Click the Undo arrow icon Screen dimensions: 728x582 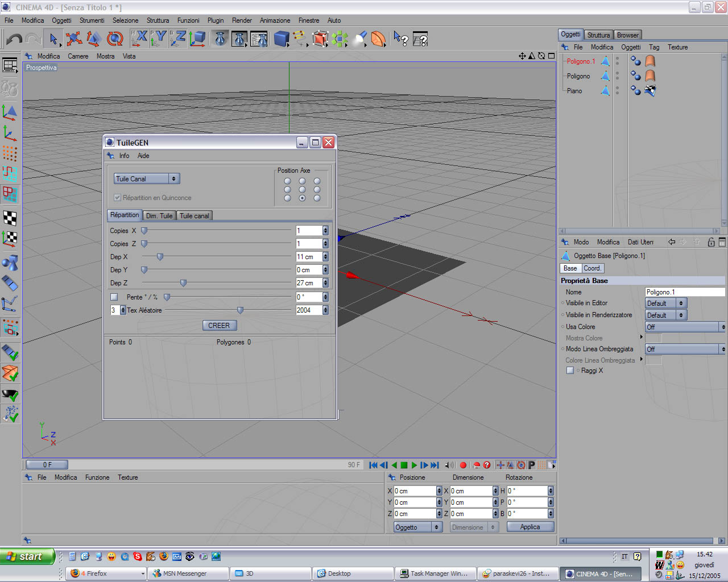pyautogui.click(x=14, y=39)
